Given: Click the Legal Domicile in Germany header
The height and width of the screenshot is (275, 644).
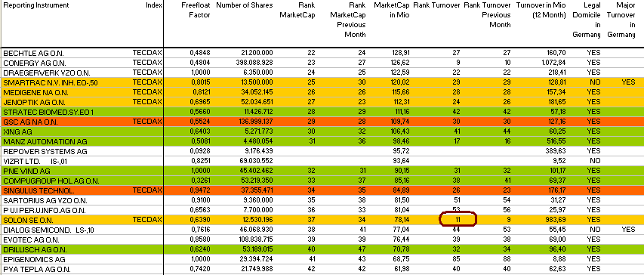Looking at the screenshot, I should coord(587,20).
